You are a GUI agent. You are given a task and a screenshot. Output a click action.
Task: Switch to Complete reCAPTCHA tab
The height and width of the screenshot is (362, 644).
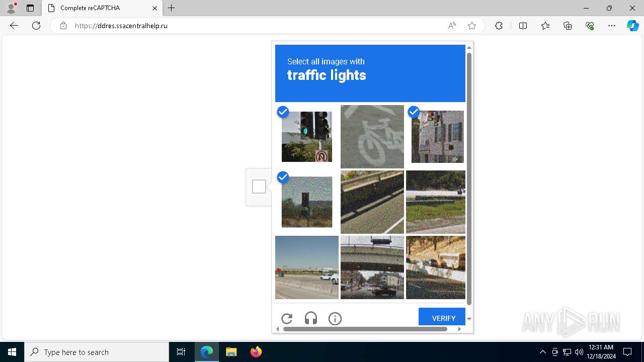click(102, 8)
